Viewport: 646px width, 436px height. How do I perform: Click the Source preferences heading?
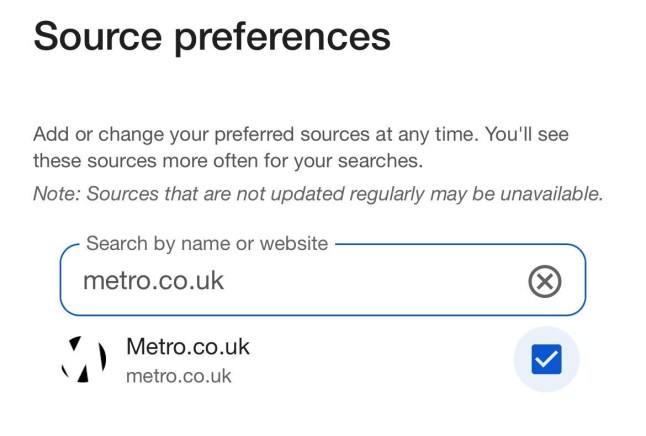coord(212,37)
